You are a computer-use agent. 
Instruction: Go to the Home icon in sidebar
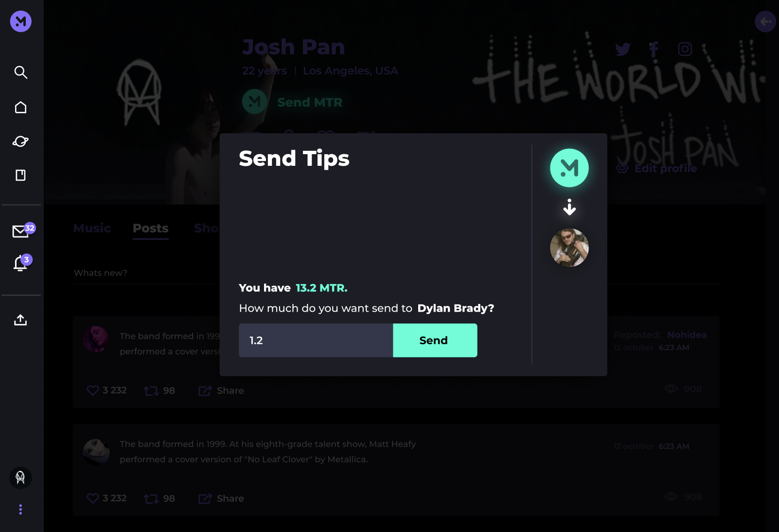(20, 107)
